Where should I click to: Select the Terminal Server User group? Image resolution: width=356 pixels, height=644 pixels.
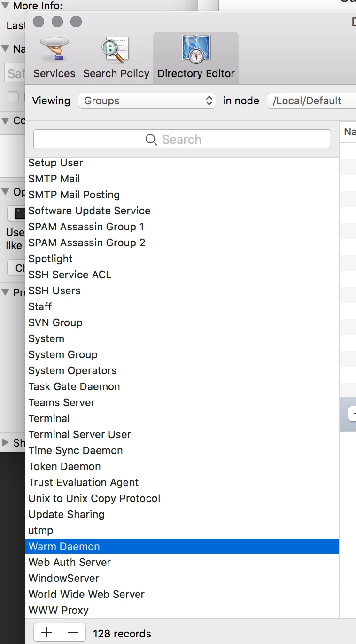(182, 434)
